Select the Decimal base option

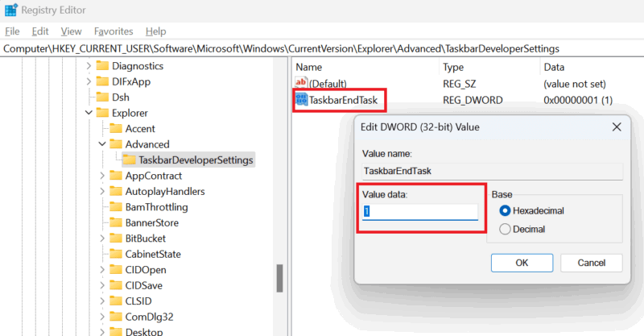tap(506, 229)
